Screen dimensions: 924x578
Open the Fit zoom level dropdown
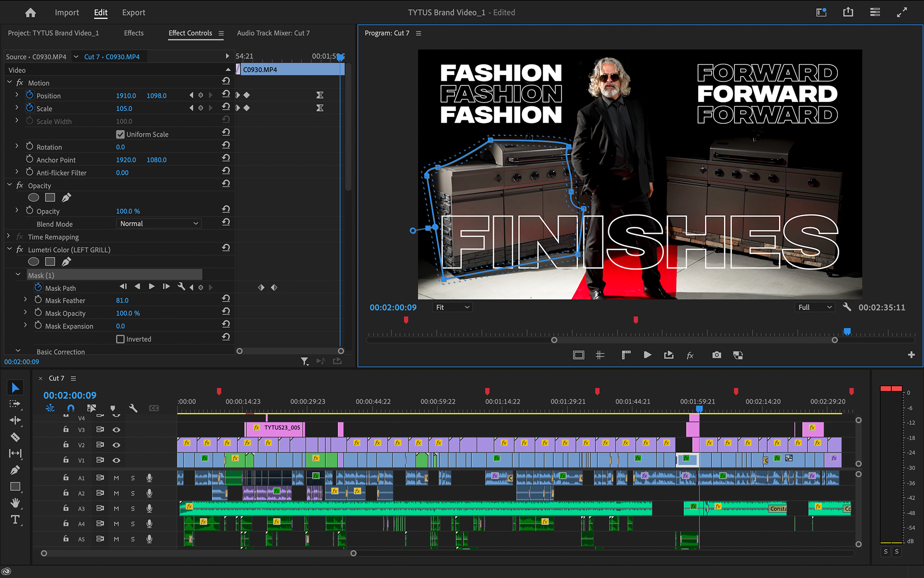[452, 307]
